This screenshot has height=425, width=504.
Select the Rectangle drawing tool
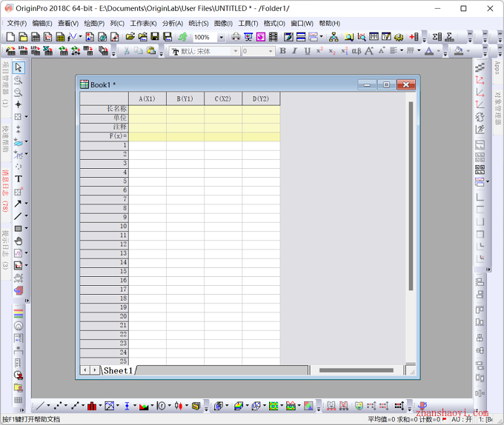[x=19, y=229]
